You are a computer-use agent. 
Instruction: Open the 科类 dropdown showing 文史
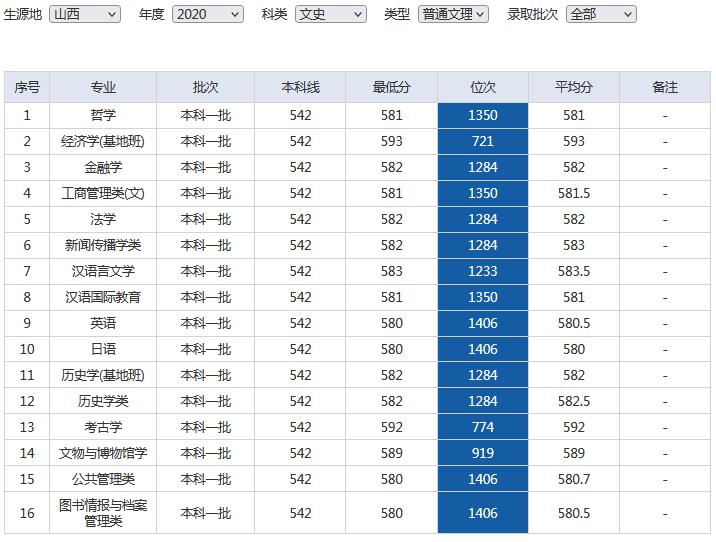coord(331,15)
